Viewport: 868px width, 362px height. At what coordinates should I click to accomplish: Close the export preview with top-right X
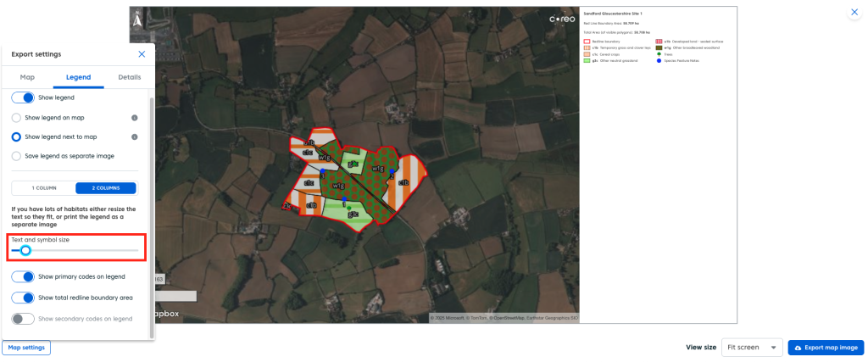[854, 13]
